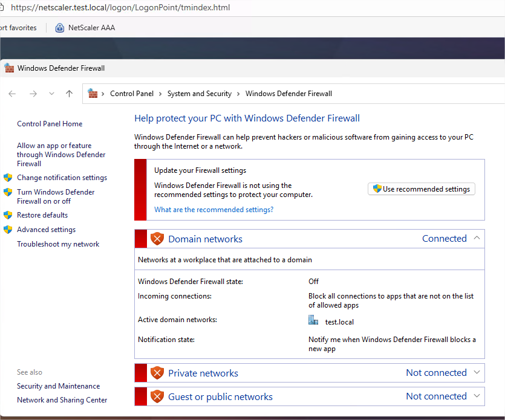Expand the chevron before Control Panel breadcrumb
The height and width of the screenshot is (420, 505).
(x=103, y=94)
